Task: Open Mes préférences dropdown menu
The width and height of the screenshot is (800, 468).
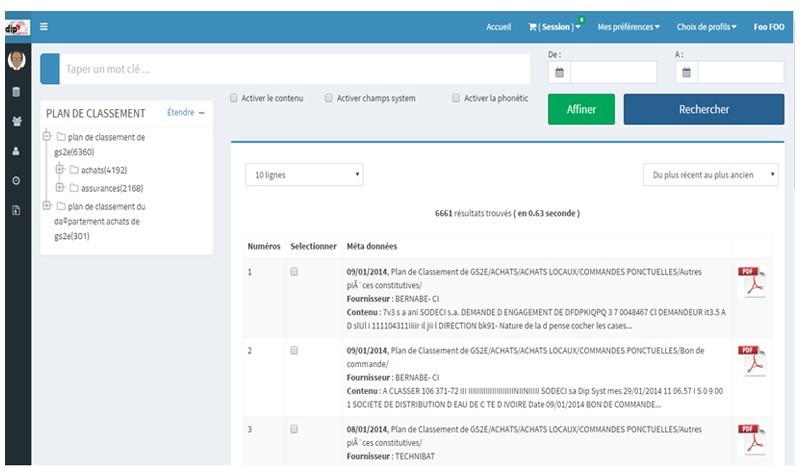Action: [629, 27]
